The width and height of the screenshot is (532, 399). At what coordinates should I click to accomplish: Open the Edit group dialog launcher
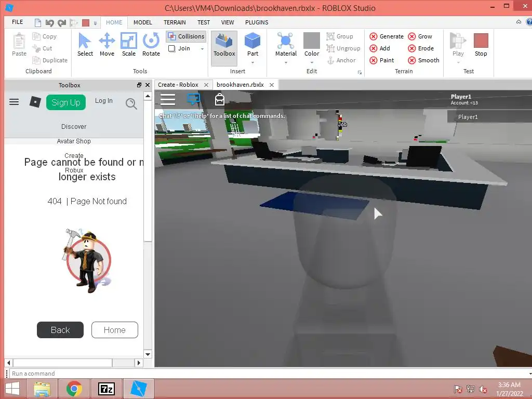pos(360,72)
